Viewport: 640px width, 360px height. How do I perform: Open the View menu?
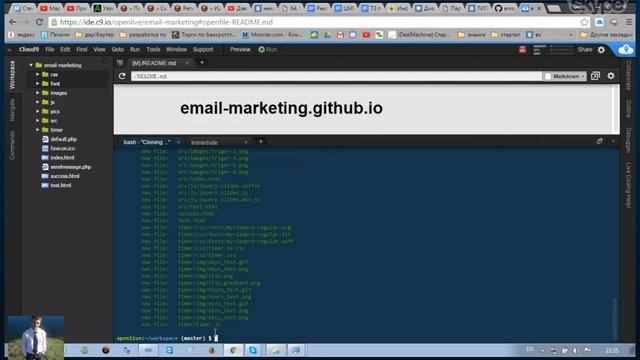(99, 49)
